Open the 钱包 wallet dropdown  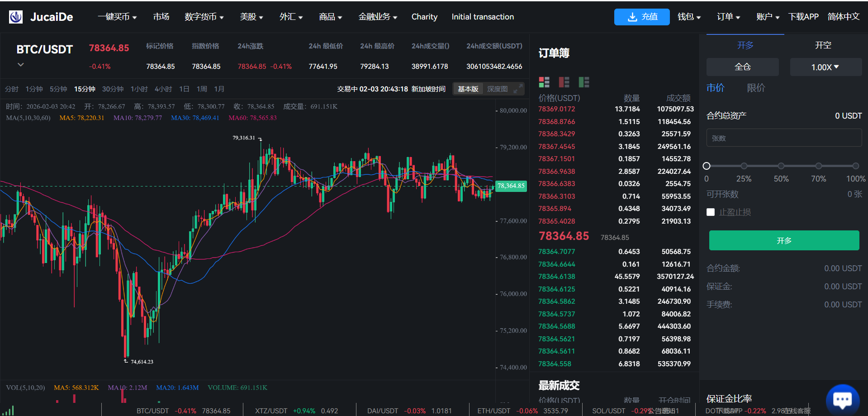689,17
